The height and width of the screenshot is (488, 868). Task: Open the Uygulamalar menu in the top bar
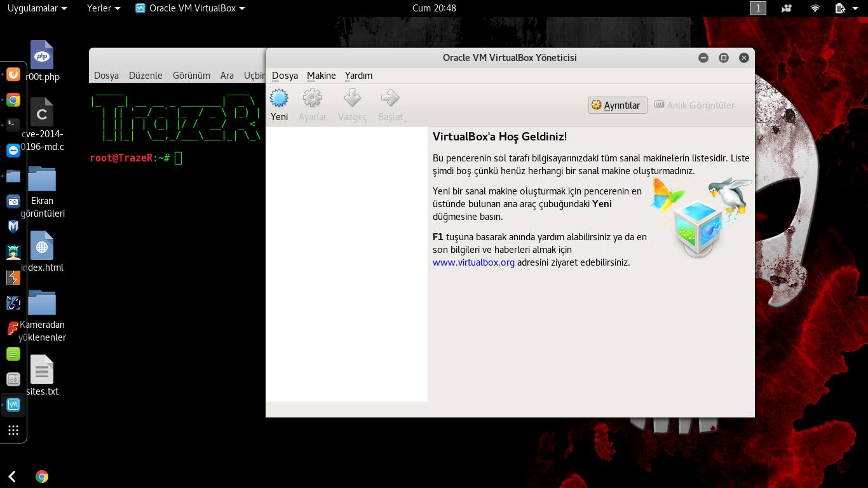(x=37, y=8)
